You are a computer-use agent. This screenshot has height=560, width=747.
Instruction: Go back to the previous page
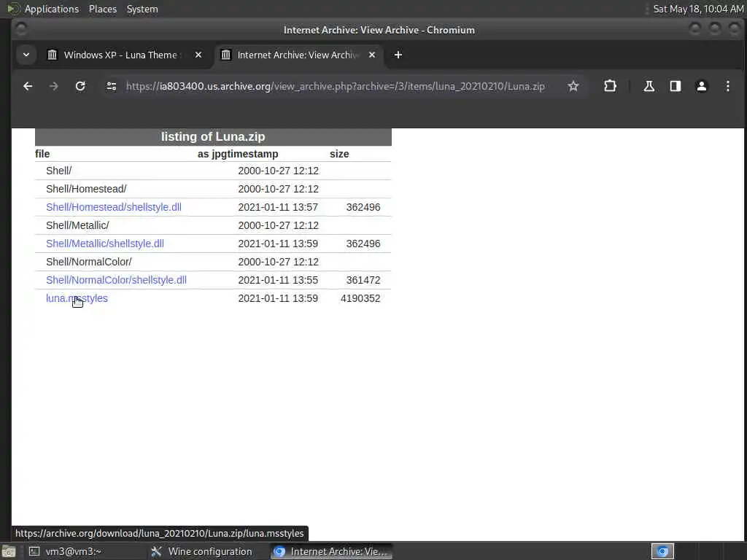click(28, 86)
